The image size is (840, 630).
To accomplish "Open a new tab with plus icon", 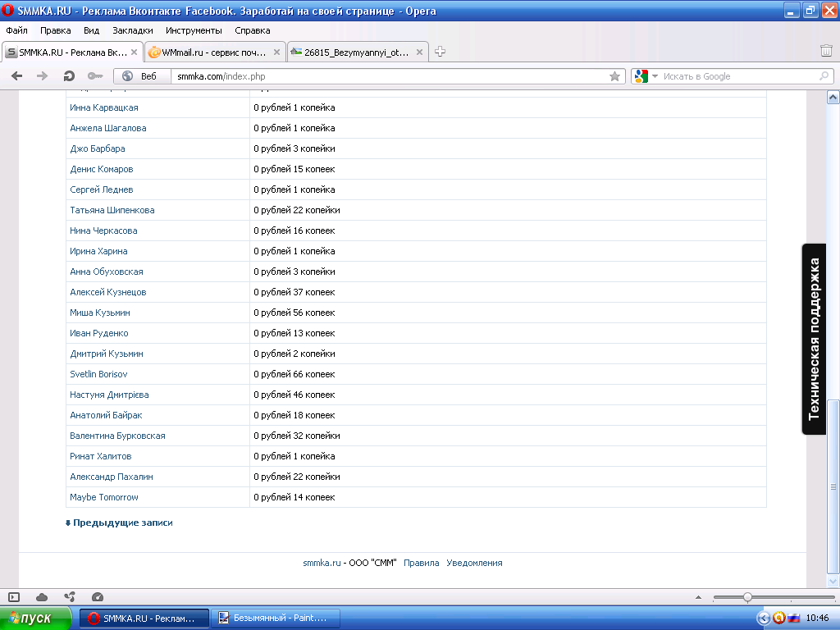I will click(x=440, y=52).
